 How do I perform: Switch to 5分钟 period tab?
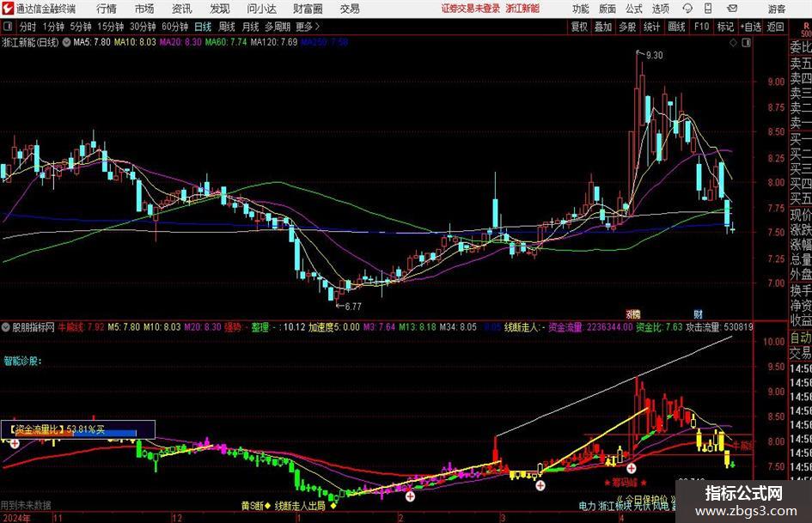[80, 27]
